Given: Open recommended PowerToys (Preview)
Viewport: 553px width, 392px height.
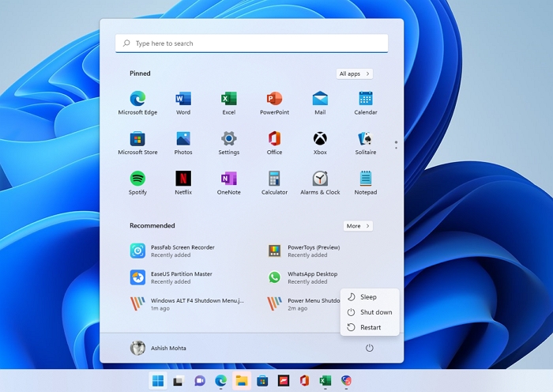Looking at the screenshot, I should coord(305,251).
